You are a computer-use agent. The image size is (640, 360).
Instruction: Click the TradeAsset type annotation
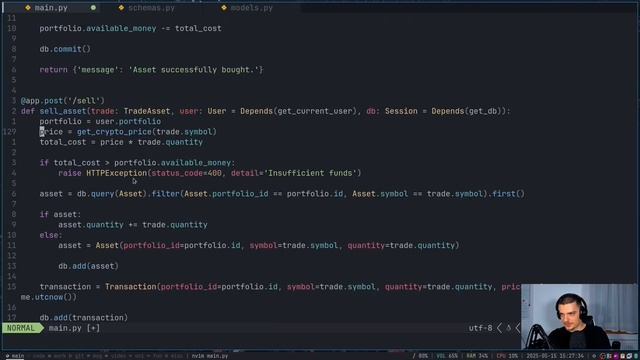click(x=147, y=111)
